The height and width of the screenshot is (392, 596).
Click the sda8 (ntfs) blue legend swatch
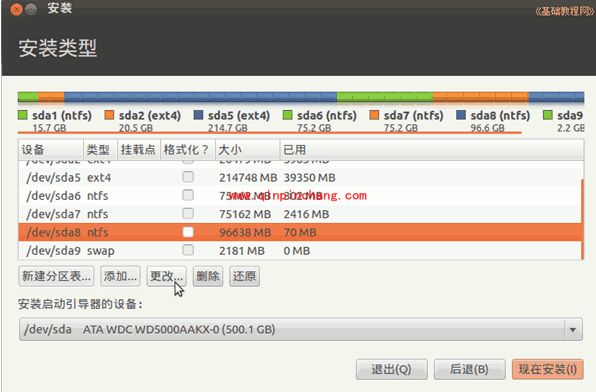[461, 115]
